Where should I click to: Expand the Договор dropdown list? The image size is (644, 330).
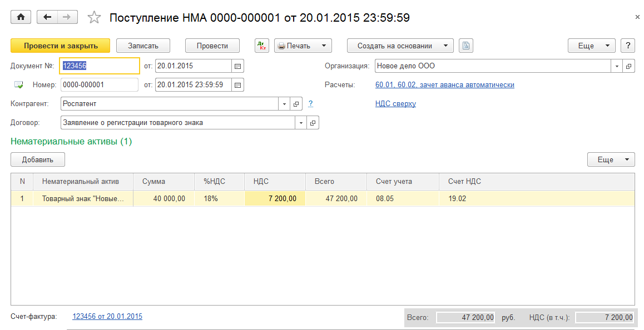tap(301, 123)
